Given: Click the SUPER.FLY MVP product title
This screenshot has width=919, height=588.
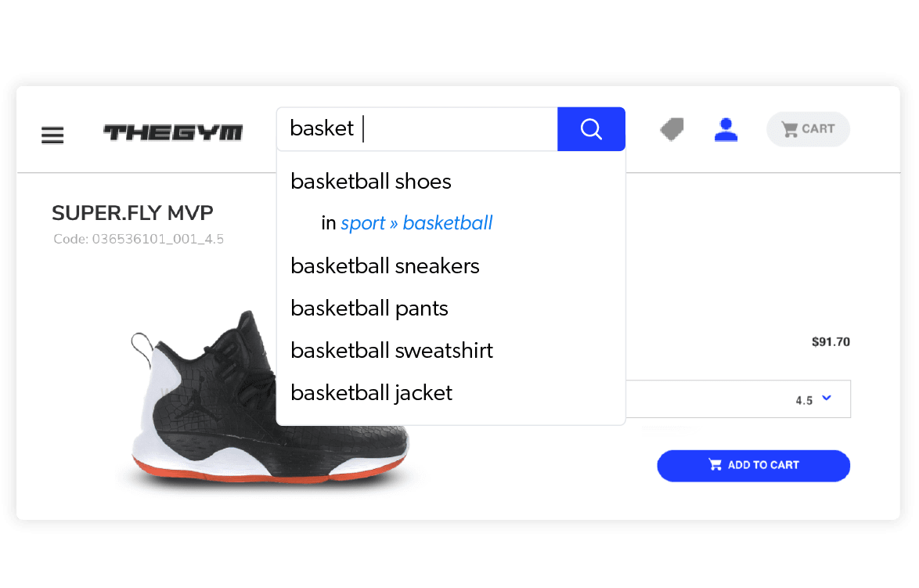Looking at the screenshot, I should [132, 213].
